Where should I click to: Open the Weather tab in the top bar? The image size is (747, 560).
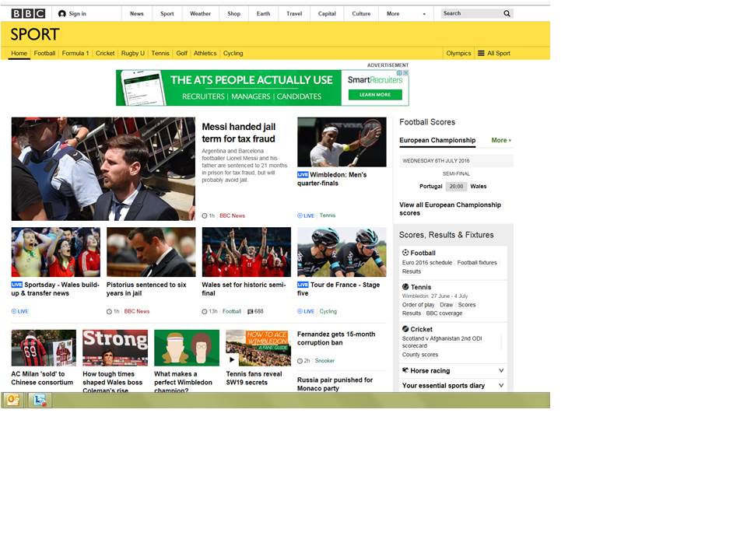(x=200, y=13)
